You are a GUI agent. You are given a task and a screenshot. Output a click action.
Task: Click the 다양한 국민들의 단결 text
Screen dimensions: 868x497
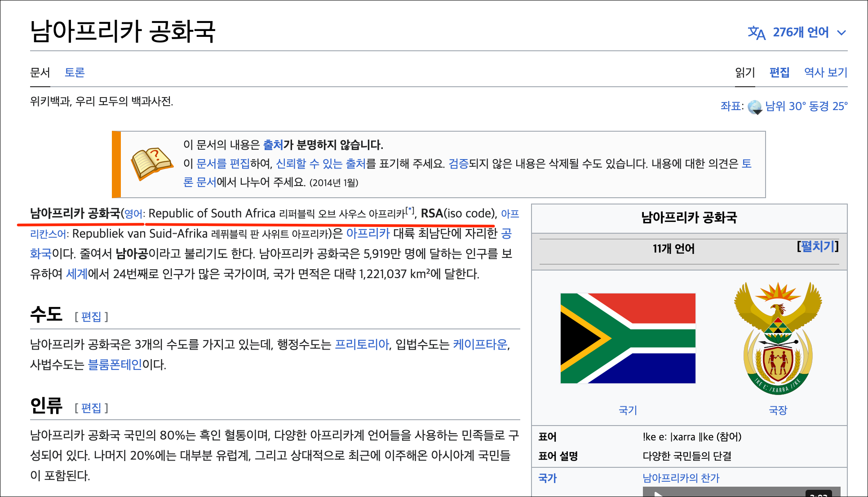tap(687, 456)
